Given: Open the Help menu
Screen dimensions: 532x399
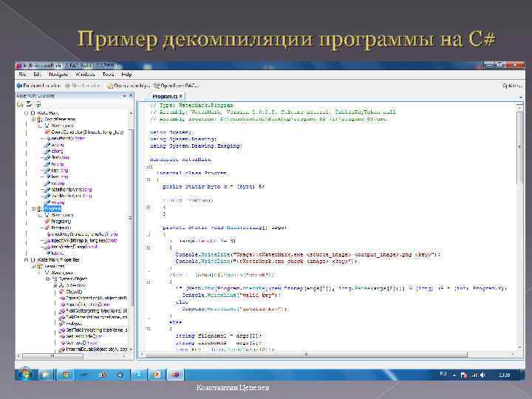Looking at the screenshot, I should click(x=126, y=75).
